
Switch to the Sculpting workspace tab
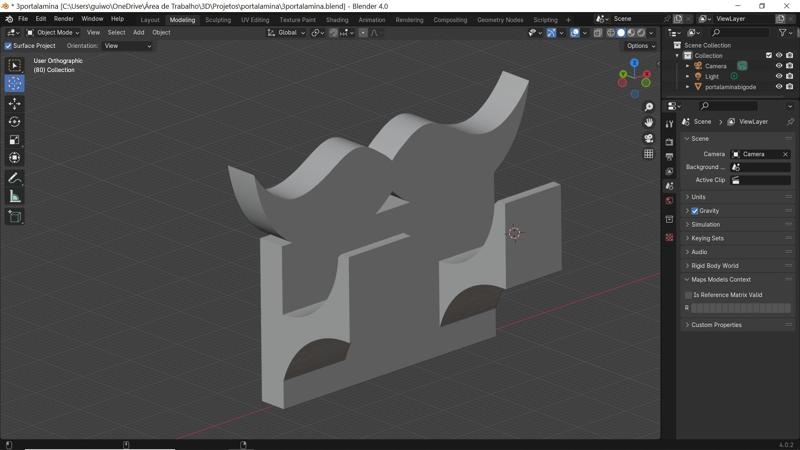[x=218, y=19]
